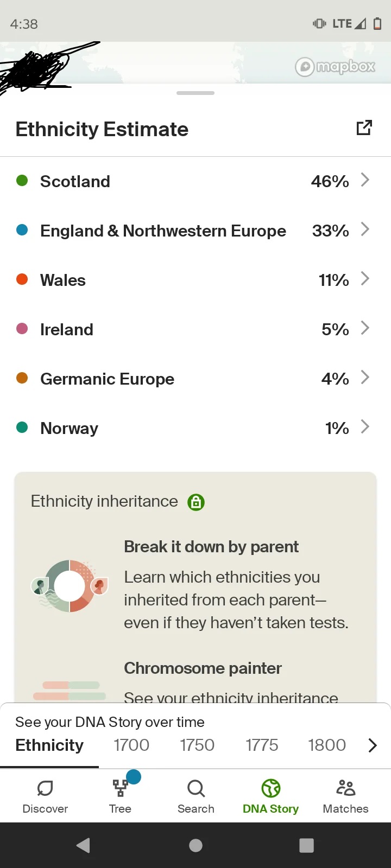Advance the timeline with the right arrow
This screenshot has width=391, height=868.
(x=373, y=745)
